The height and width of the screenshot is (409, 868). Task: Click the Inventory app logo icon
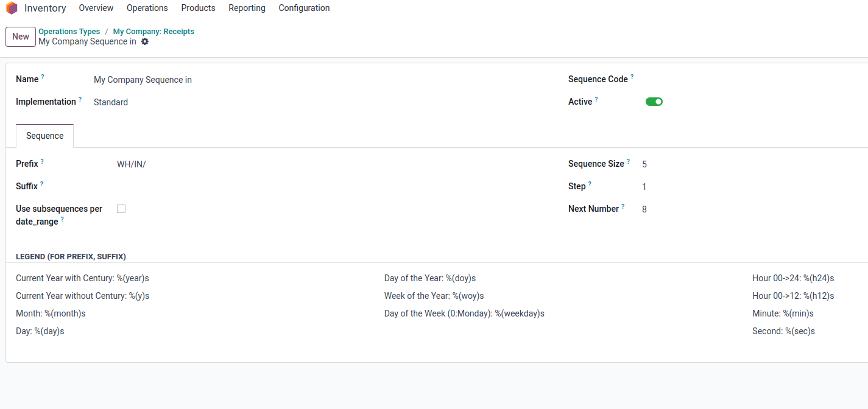(12, 8)
